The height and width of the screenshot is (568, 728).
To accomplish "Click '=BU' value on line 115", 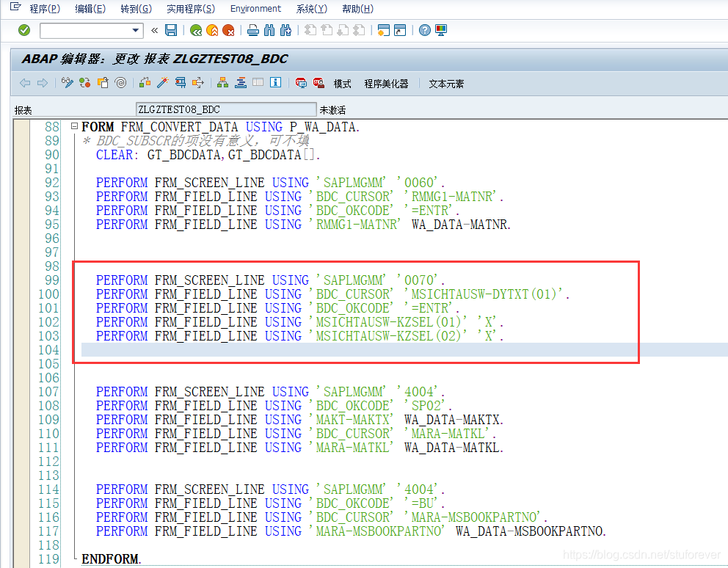I will click(423, 503).
